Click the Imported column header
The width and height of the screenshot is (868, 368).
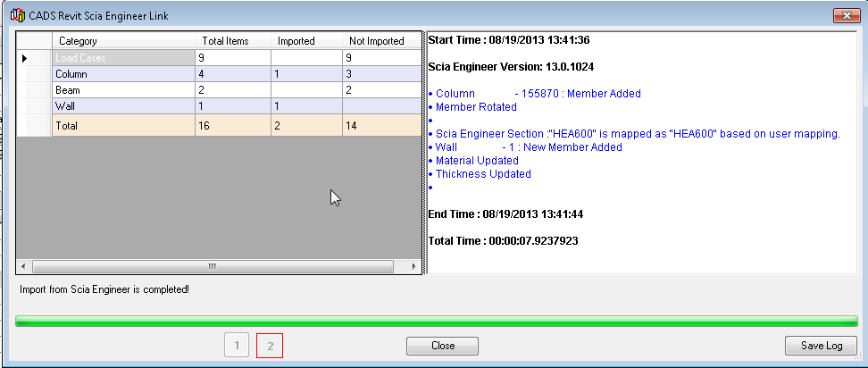click(305, 41)
